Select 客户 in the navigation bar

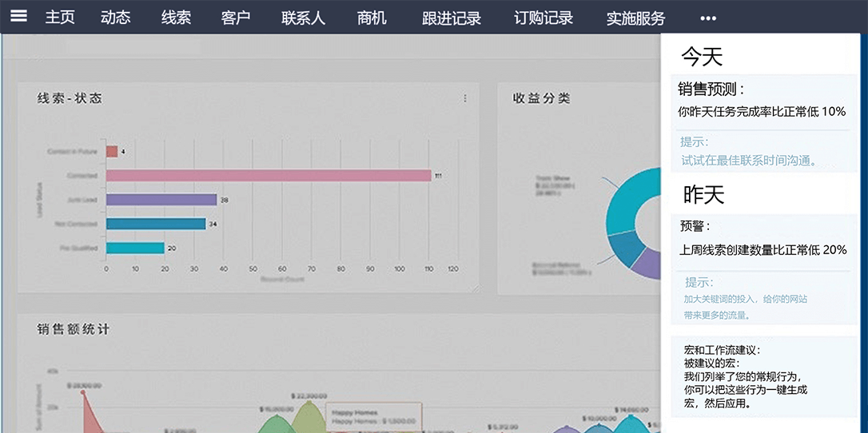coord(236,18)
